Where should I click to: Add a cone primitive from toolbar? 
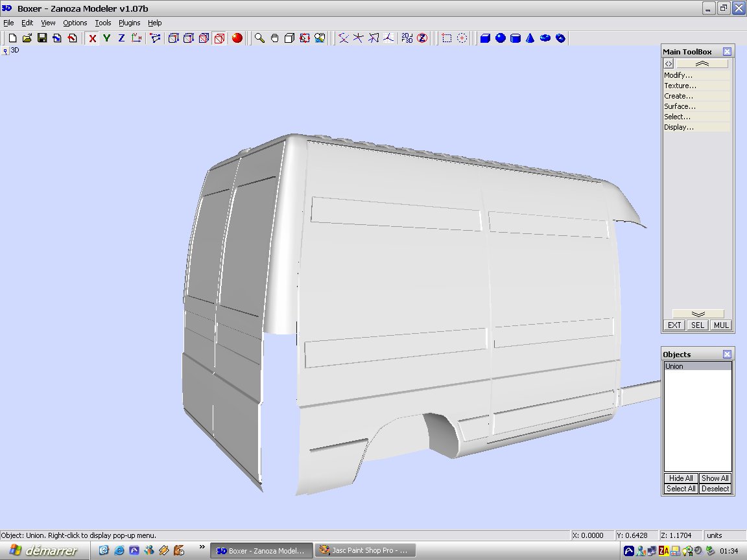coord(530,38)
